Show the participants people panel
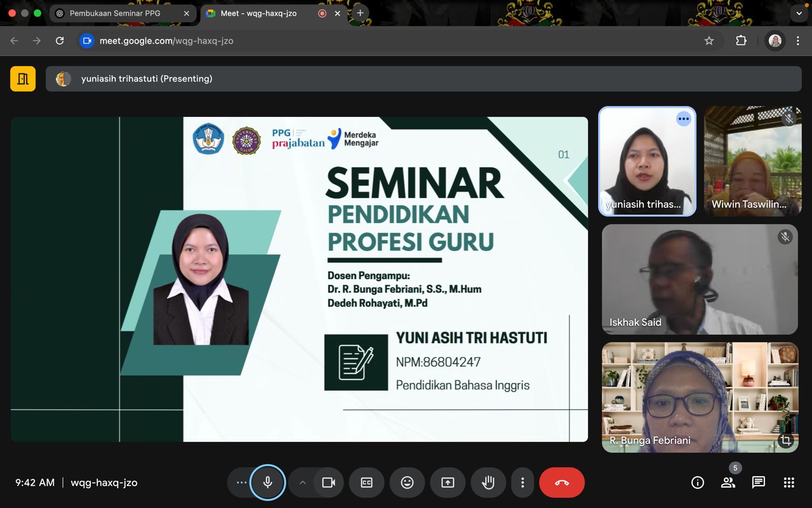 pos(728,483)
